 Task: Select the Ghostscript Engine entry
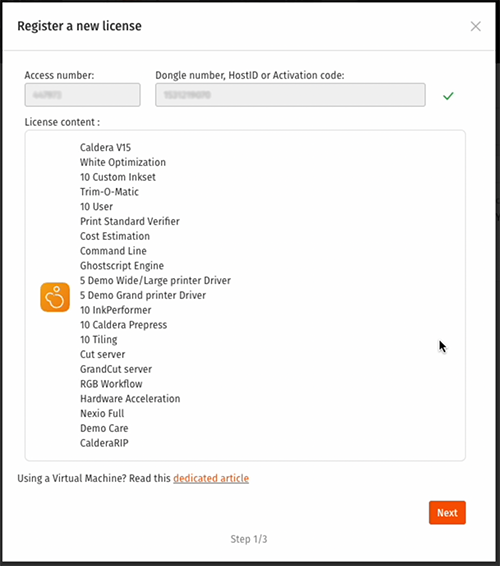tap(122, 266)
